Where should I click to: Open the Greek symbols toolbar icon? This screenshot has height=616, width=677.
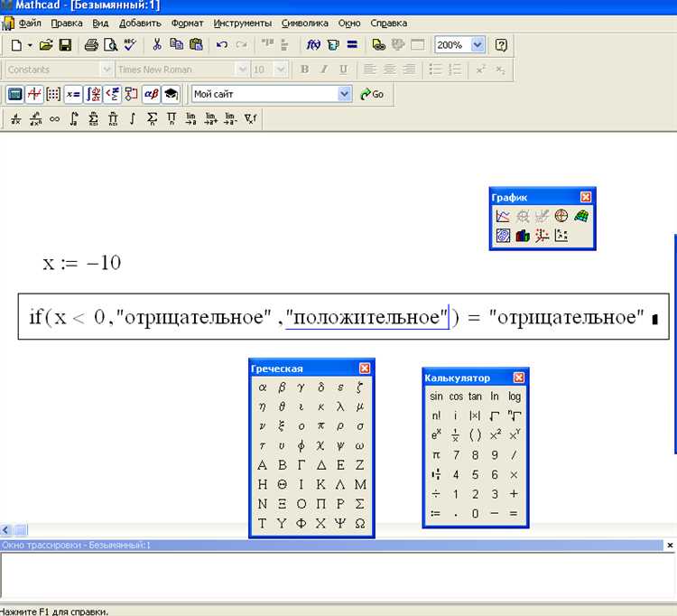pyautogui.click(x=151, y=94)
